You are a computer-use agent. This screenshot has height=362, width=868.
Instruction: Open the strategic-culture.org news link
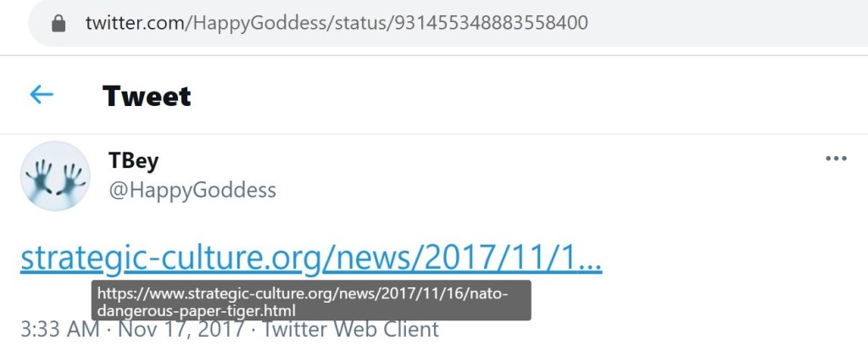click(x=311, y=258)
